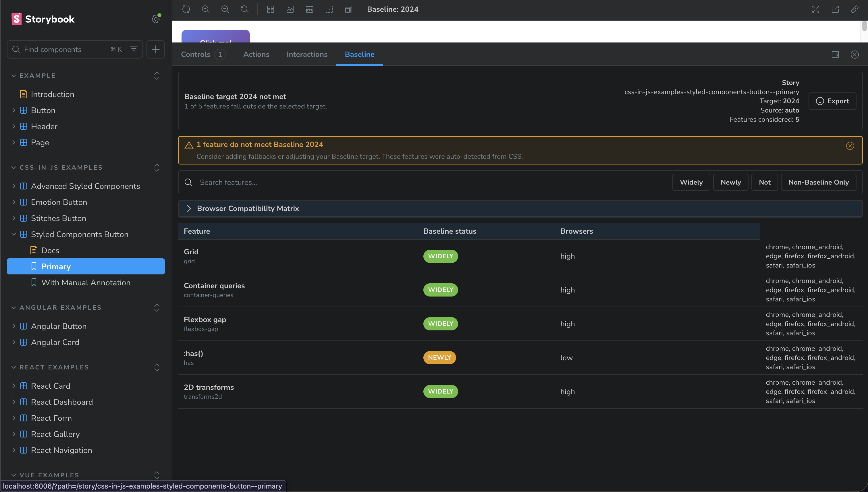Open the Interactions tab
868x492 pixels.
pyautogui.click(x=307, y=55)
